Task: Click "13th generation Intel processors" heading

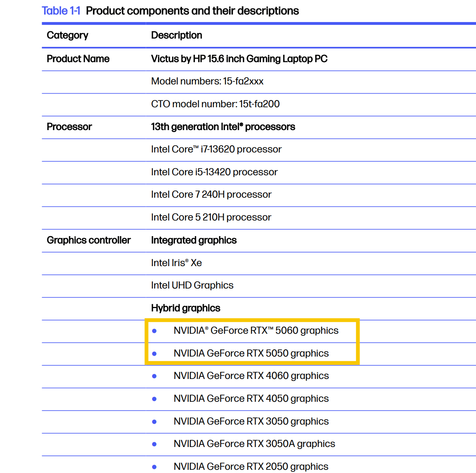Action: tap(223, 127)
